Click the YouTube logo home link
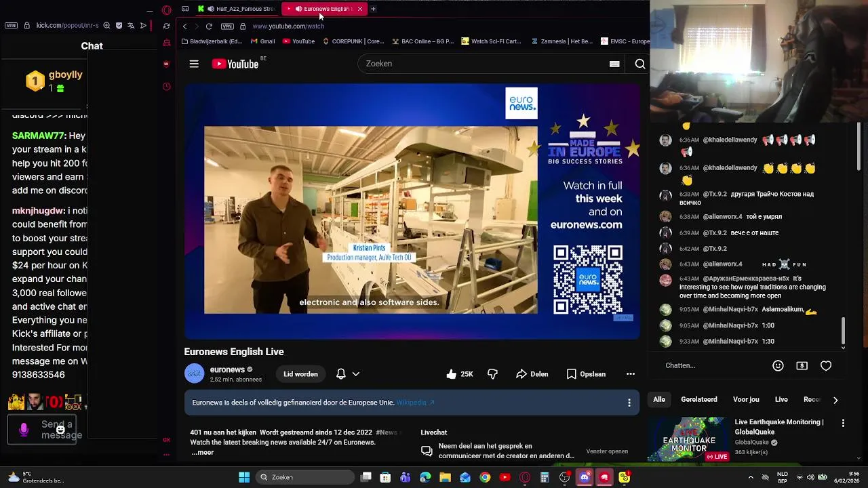This screenshot has width=868, height=488. click(235, 64)
